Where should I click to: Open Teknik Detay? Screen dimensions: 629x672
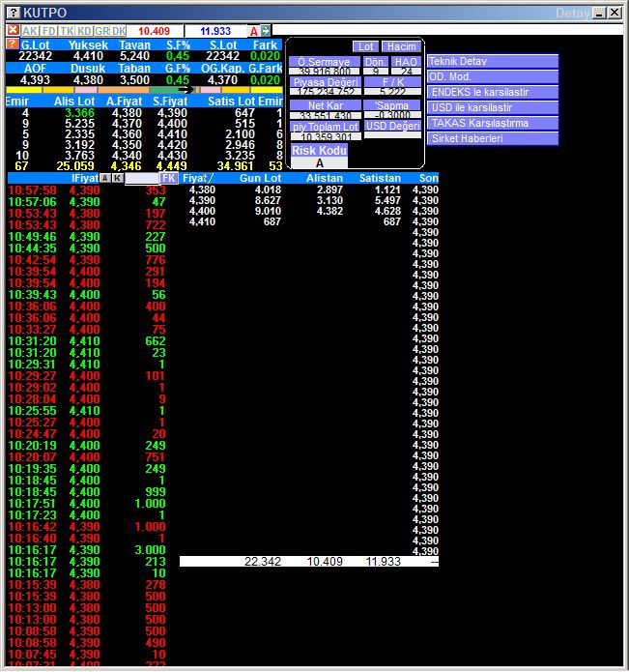pos(493,61)
